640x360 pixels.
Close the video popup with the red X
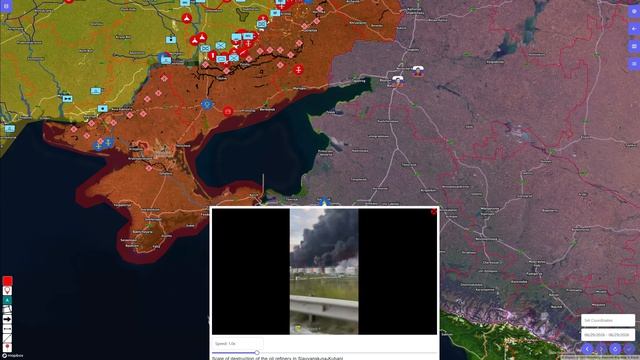click(433, 211)
